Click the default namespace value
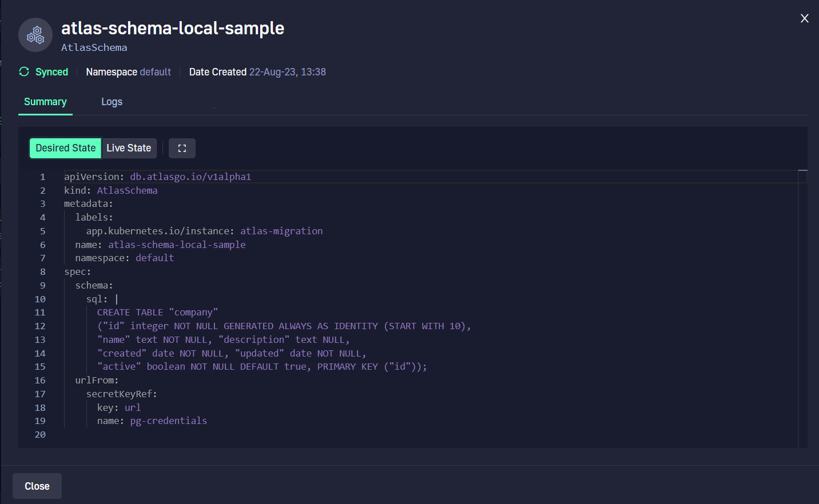Viewport: 819px width, 504px height. pos(155,72)
